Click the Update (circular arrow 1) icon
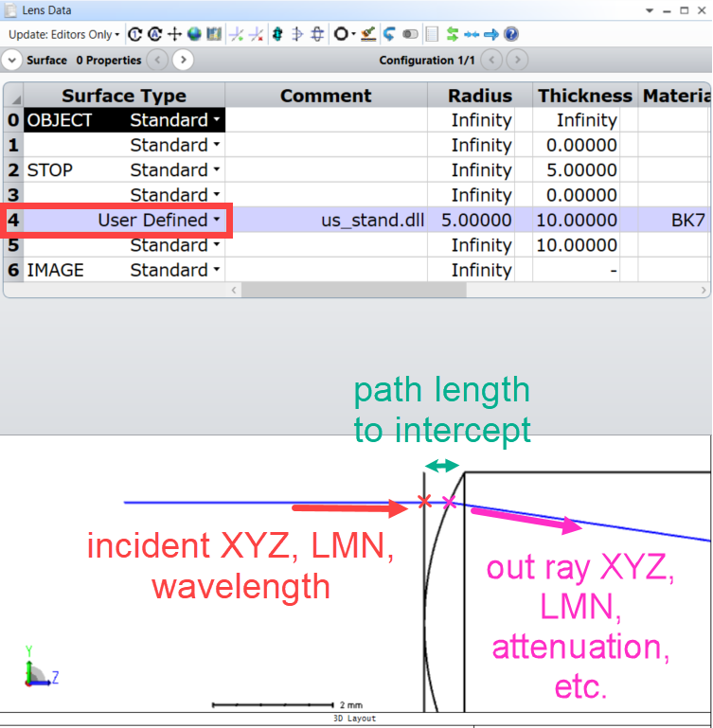713x728 pixels. coord(135,34)
